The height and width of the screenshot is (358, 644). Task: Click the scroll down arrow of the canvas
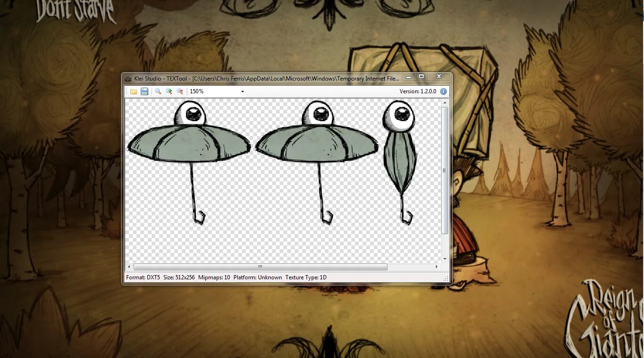(x=445, y=259)
